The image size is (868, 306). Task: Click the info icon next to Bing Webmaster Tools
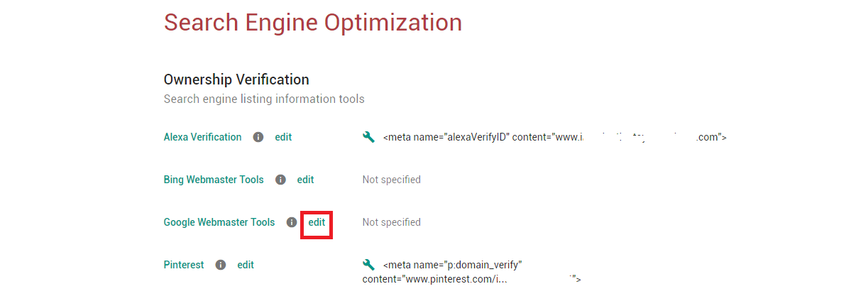(x=280, y=180)
